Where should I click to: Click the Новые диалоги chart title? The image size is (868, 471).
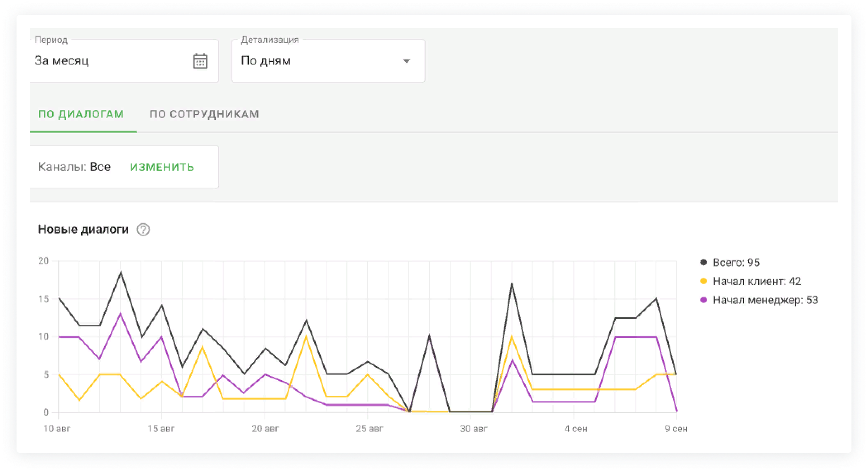click(83, 230)
